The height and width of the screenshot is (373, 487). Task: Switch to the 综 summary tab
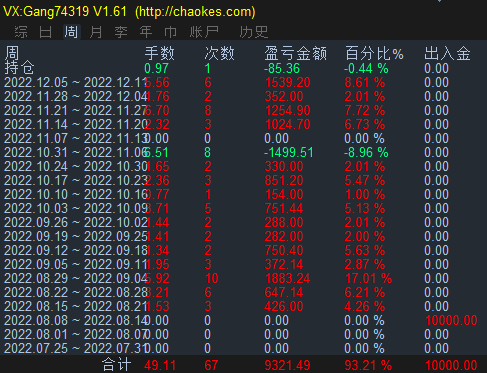[21, 32]
